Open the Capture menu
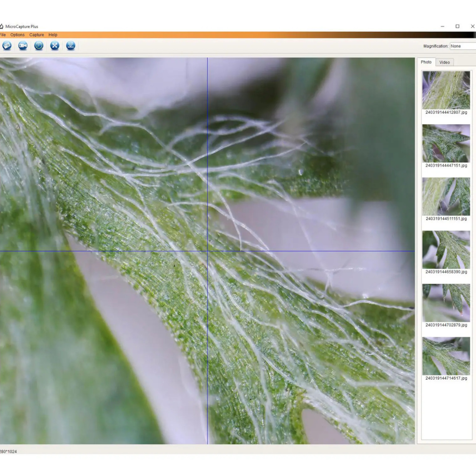The height and width of the screenshot is (476, 476). 37,35
